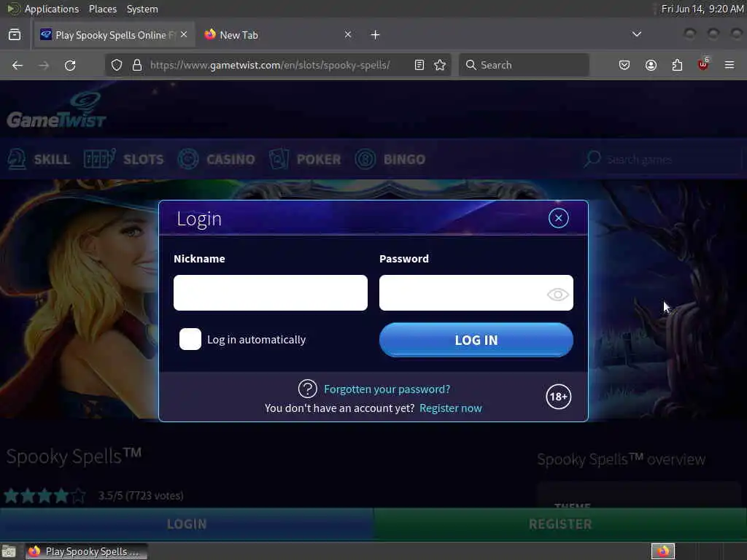Enable the Log in automatically checkbox
This screenshot has height=560, width=747.
pyautogui.click(x=190, y=339)
